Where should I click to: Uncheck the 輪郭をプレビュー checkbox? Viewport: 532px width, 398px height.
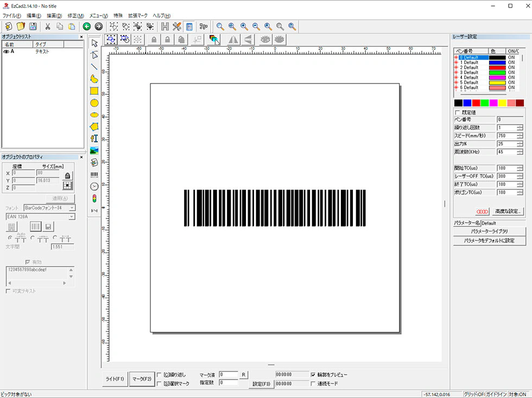(x=313, y=375)
